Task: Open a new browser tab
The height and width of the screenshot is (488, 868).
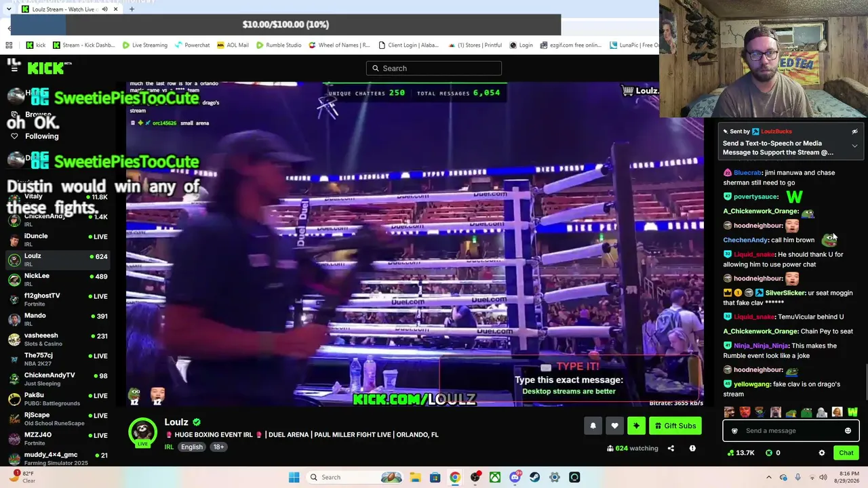Action: pyautogui.click(x=132, y=9)
